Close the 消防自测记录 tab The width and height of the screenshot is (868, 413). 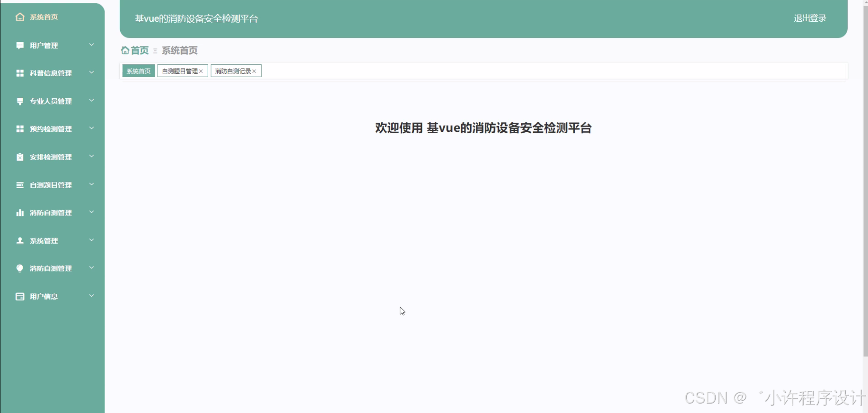click(254, 71)
